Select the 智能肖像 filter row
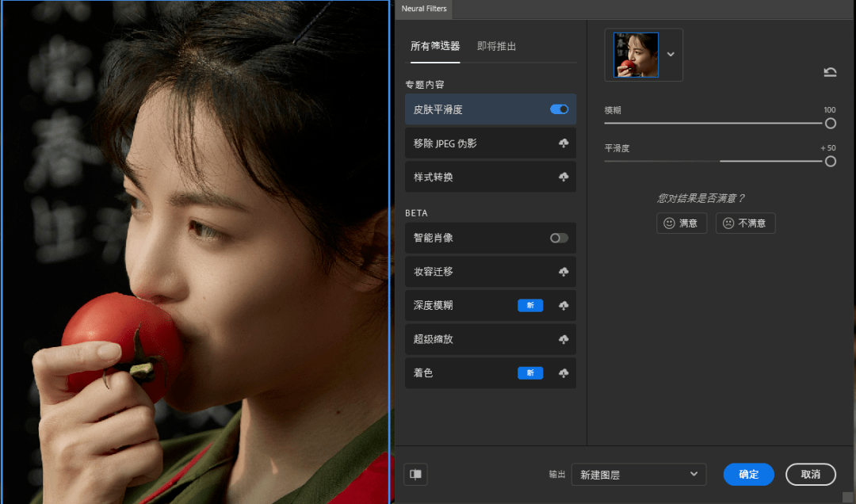 point(491,238)
